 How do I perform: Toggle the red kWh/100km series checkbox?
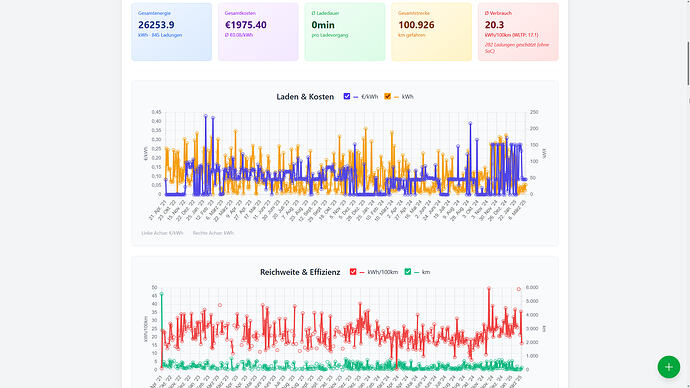353,272
